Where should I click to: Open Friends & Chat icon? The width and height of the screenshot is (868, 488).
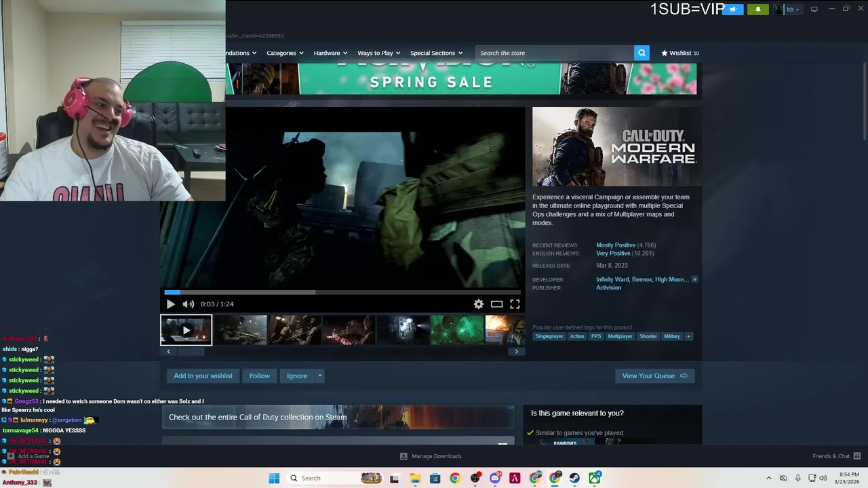857,456
